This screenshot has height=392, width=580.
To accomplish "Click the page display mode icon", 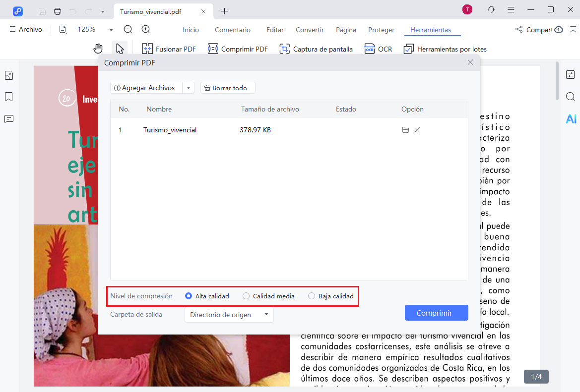I will coord(63,30).
